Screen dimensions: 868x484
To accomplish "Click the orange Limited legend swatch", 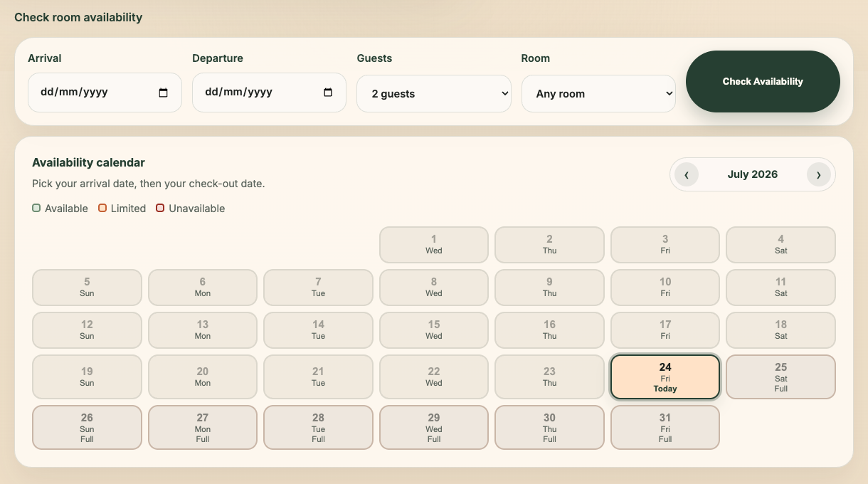I will point(102,209).
